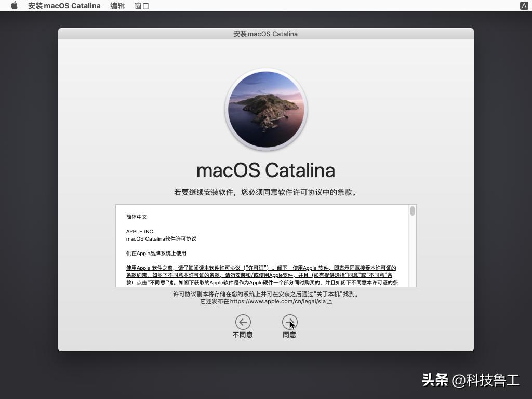The image size is (532, 399).
Task: Open the 安装 macOS Catalina application menu
Action: point(64,6)
